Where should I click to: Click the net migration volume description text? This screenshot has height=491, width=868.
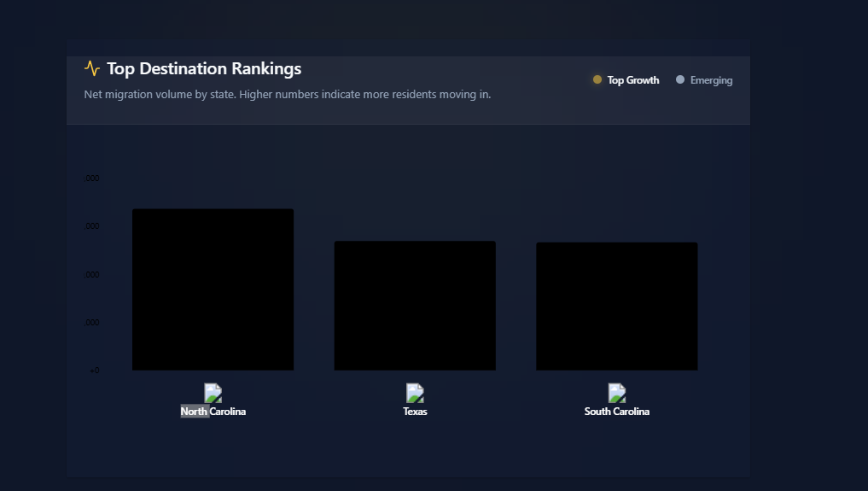coord(288,95)
